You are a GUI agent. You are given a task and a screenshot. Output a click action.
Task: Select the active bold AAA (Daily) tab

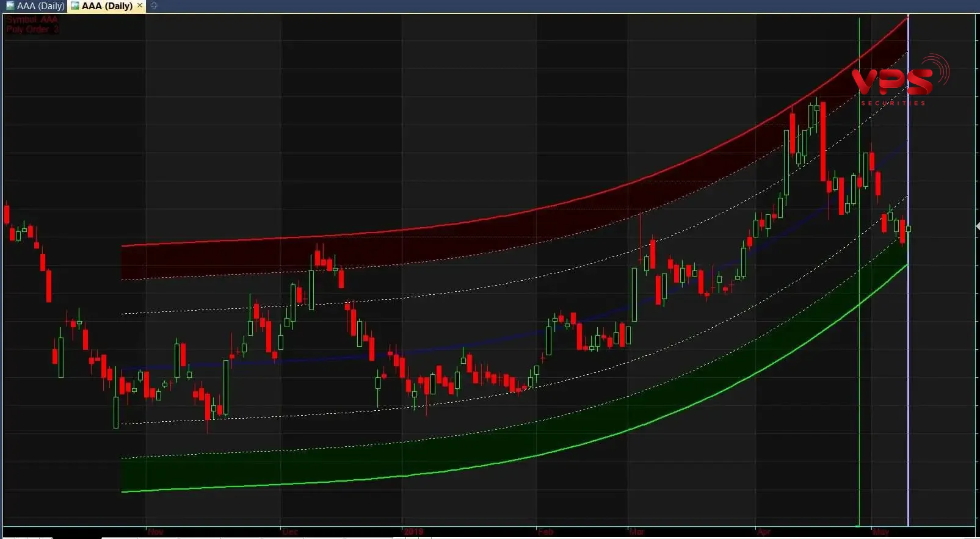pyautogui.click(x=107, y=6)
